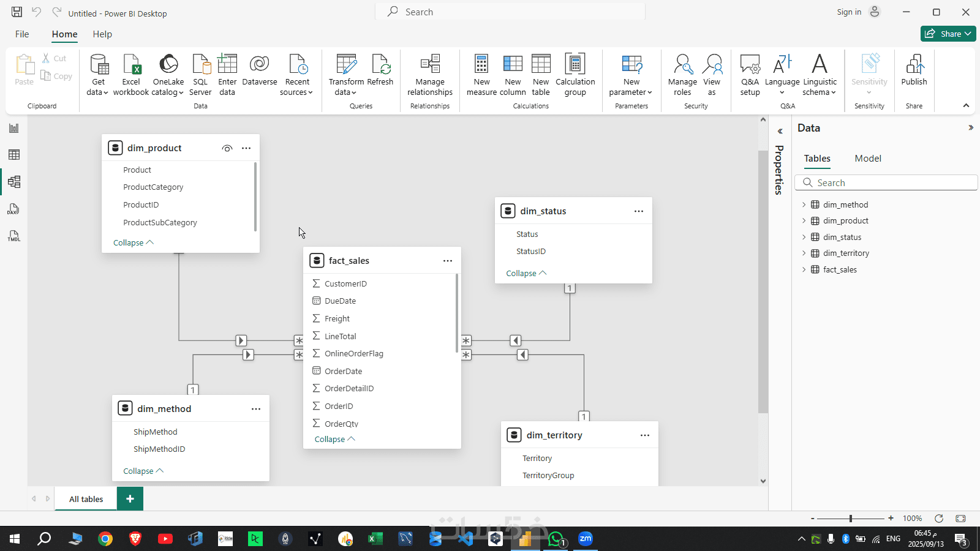Open Manage roles security dialog
The image size is (980, 551).
click(x=682, y=75)
